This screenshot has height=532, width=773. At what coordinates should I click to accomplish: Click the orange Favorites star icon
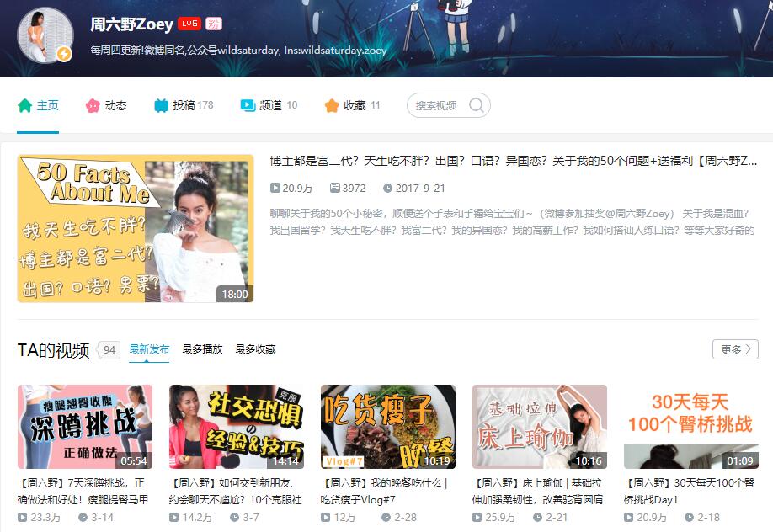[x=332, y=105]
